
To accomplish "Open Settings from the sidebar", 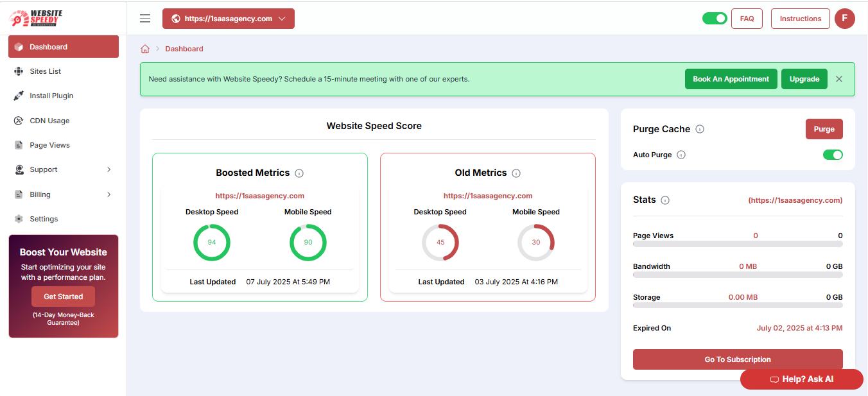I will (64, 219).
